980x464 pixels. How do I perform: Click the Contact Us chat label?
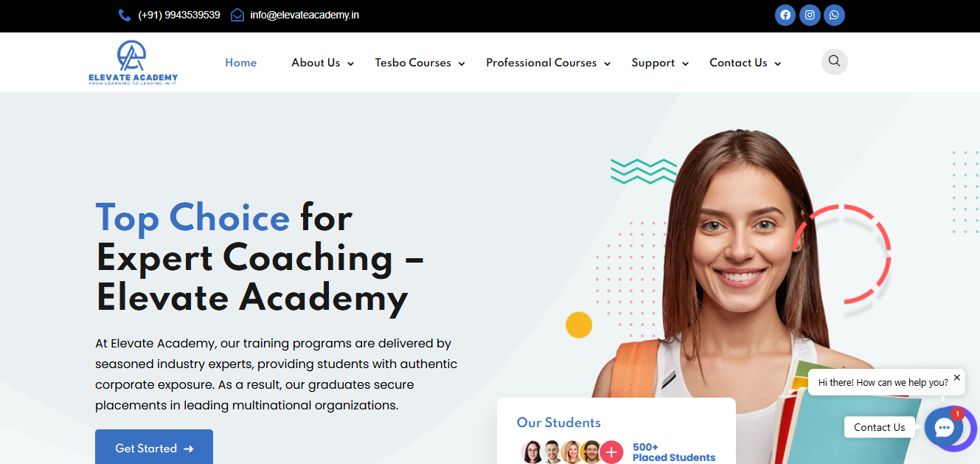[x=880, y=427]
